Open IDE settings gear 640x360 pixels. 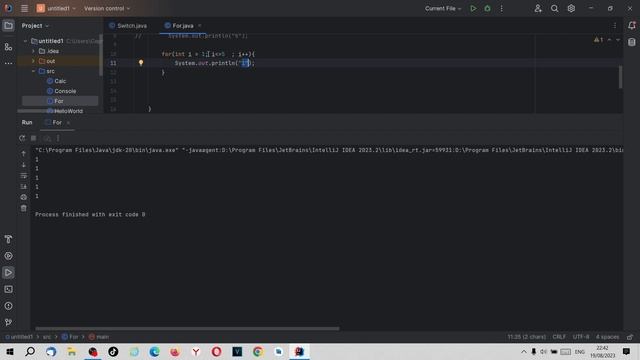tap(571, 8)
